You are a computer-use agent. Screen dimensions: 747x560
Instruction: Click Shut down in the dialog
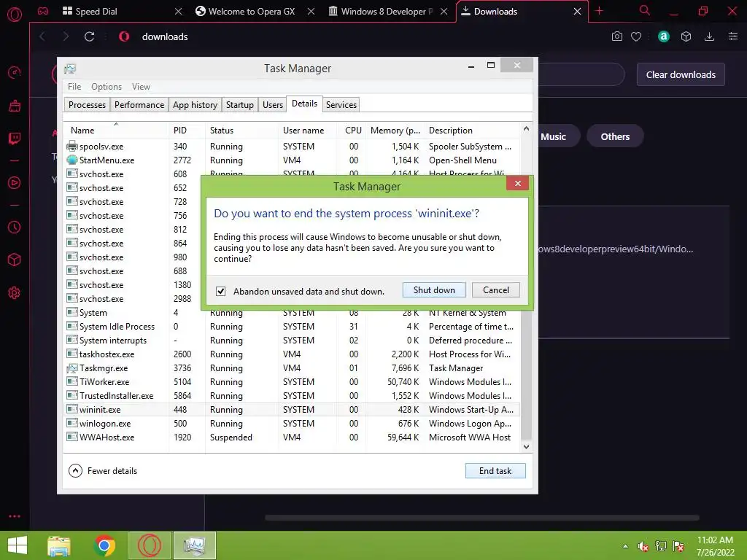pyautogui.click(x=434, y=290)
